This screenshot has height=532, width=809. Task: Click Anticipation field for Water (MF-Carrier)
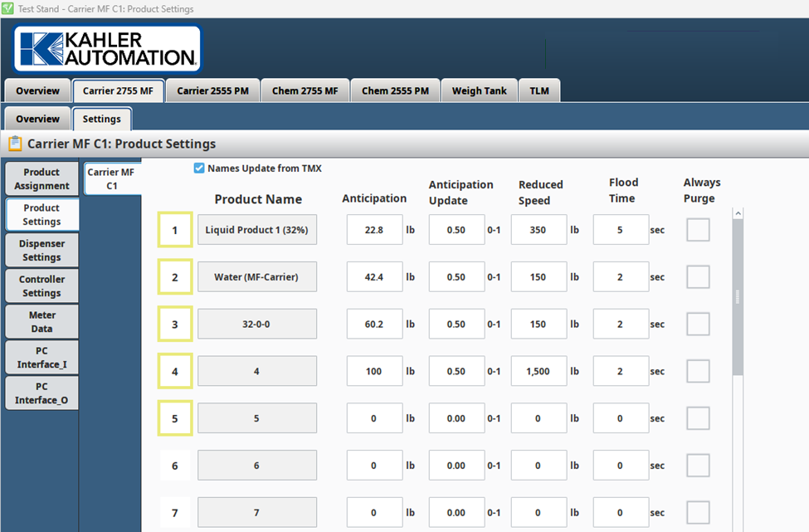(374, 277)
